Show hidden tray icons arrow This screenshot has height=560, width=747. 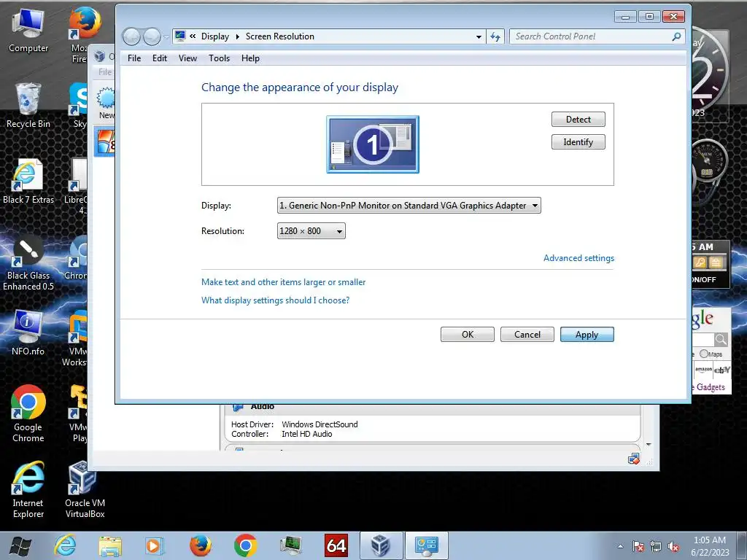click(x=620, y=547)
